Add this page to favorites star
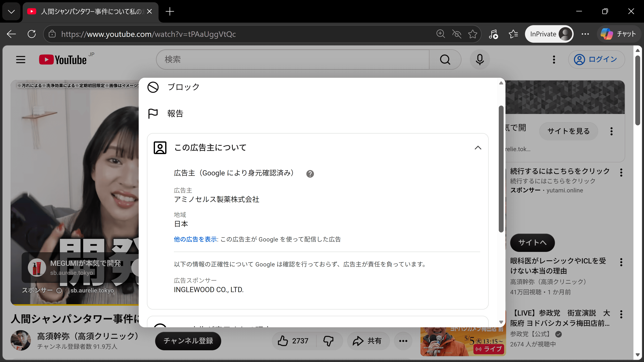 tap(472, 34)
